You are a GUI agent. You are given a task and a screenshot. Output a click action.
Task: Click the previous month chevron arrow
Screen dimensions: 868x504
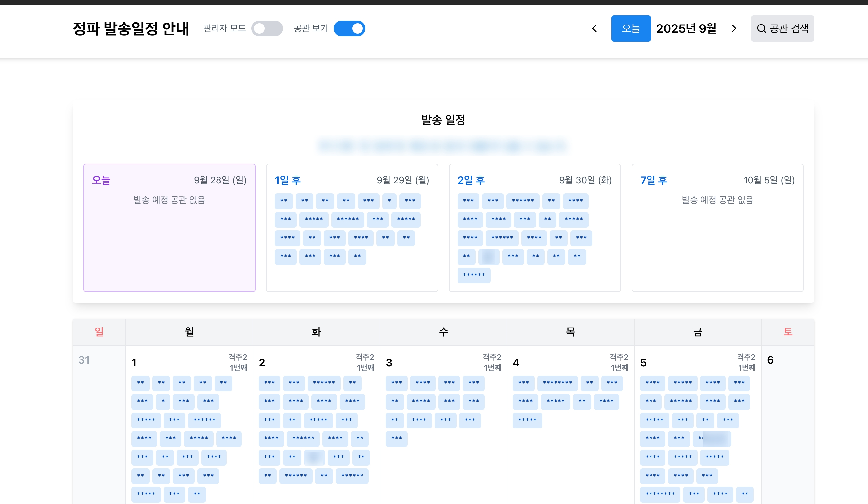(594, 28)
